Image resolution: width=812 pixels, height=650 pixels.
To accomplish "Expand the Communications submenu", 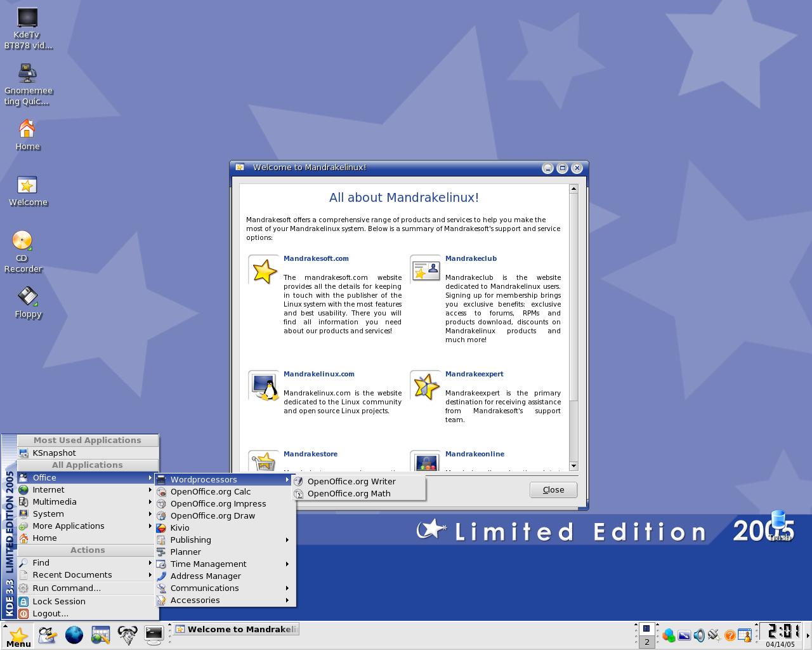I will [x=225, y=588].
